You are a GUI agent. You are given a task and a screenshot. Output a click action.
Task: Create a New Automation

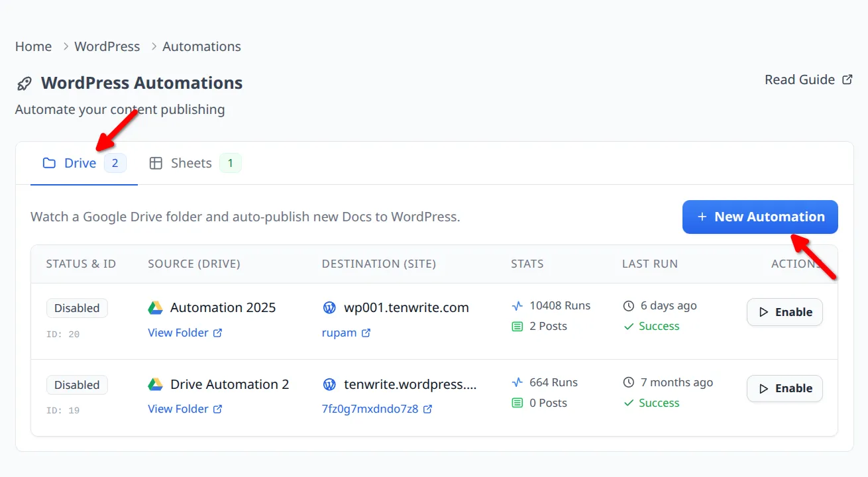pyautogui.click(x=759, y=217)
